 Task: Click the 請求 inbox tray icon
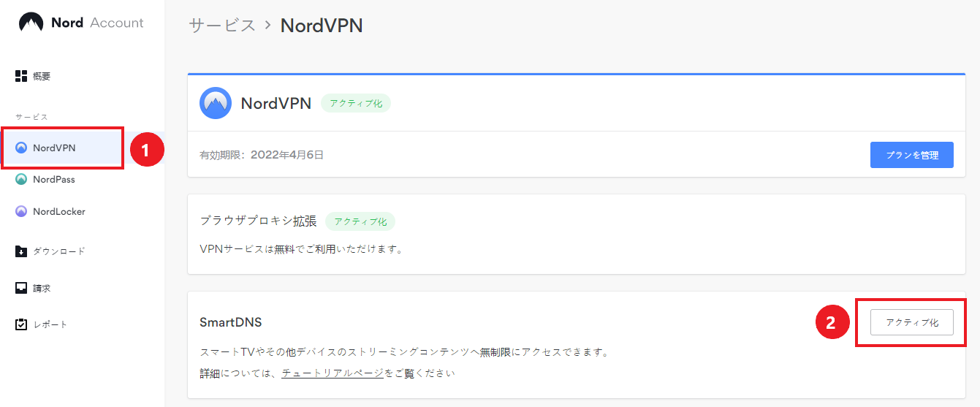coord(21,288)
